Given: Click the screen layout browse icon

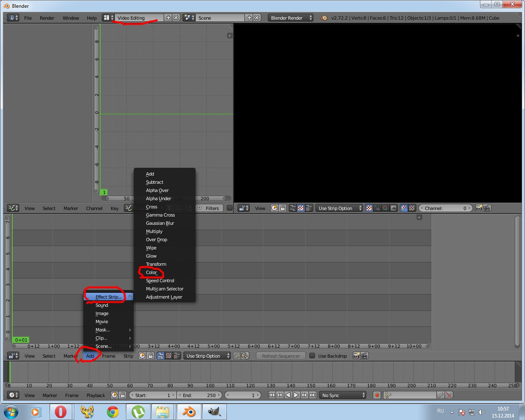Looking at the screenshot, I should (x=108, y=18).
